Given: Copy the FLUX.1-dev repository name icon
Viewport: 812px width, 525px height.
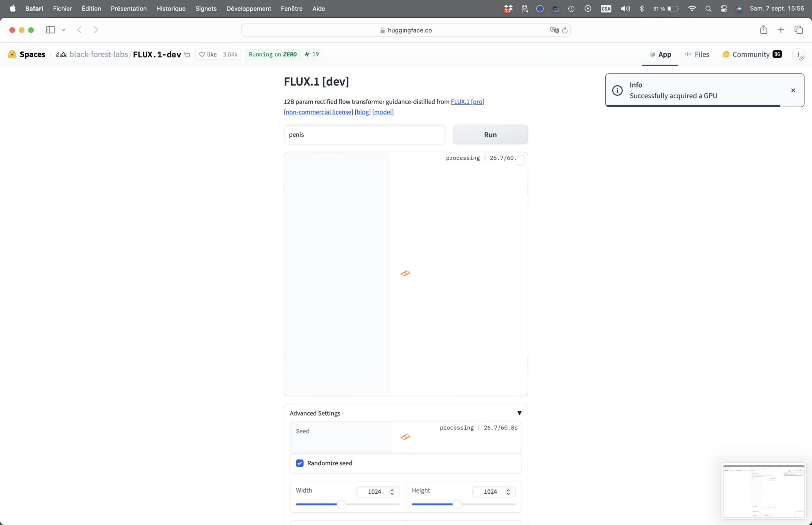Looking at the screenshot, I should click(x=187, y=55).
